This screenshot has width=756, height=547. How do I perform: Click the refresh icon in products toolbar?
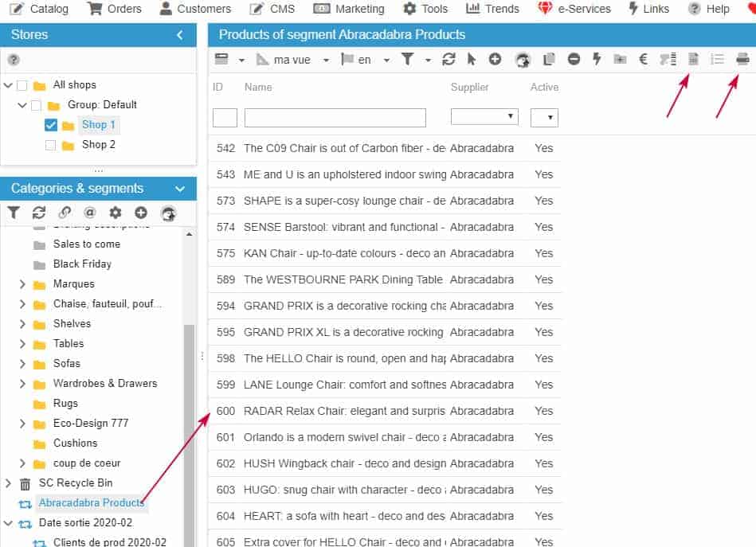point(449,59)
